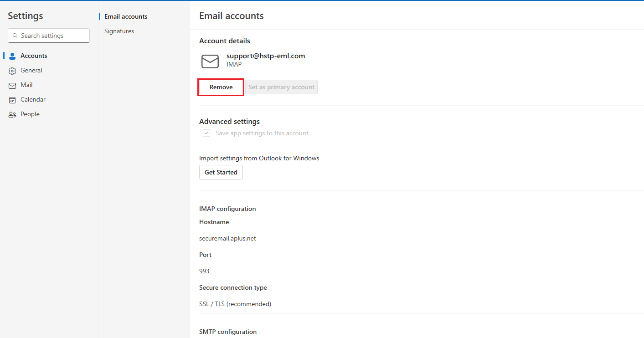
Task: Click the Get Started button
Action: tap(221, 172)
